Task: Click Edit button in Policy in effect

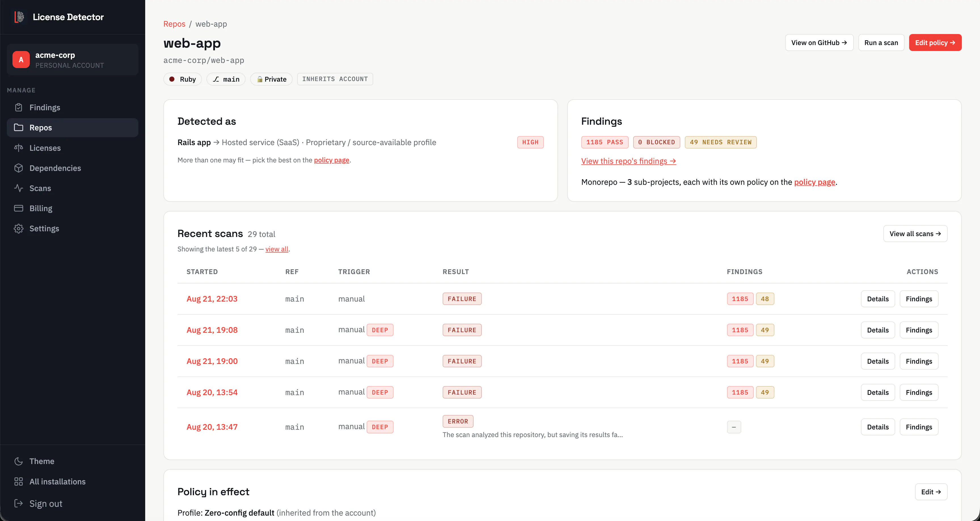Action: coord(931,492)
